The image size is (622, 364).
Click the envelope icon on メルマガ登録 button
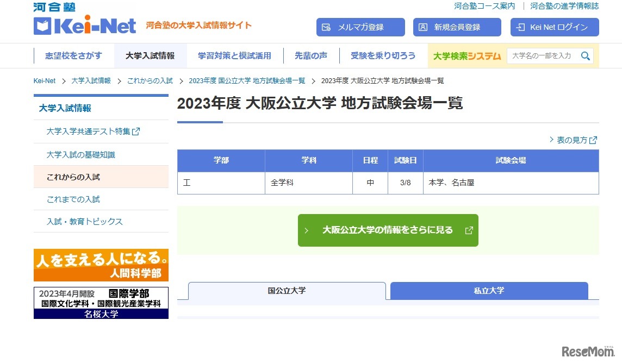[x=328, y=26]
